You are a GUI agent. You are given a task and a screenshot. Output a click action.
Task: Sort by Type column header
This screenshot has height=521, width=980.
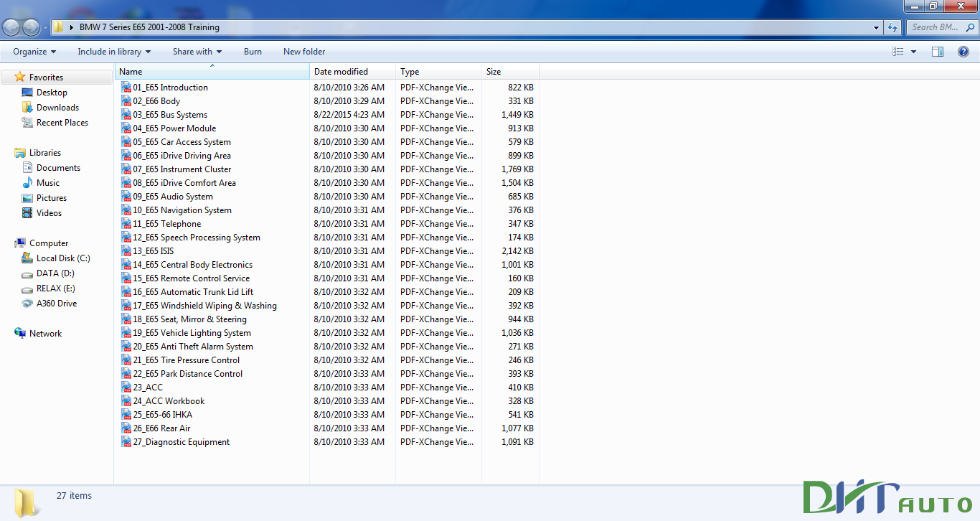(x=439, y=72)
